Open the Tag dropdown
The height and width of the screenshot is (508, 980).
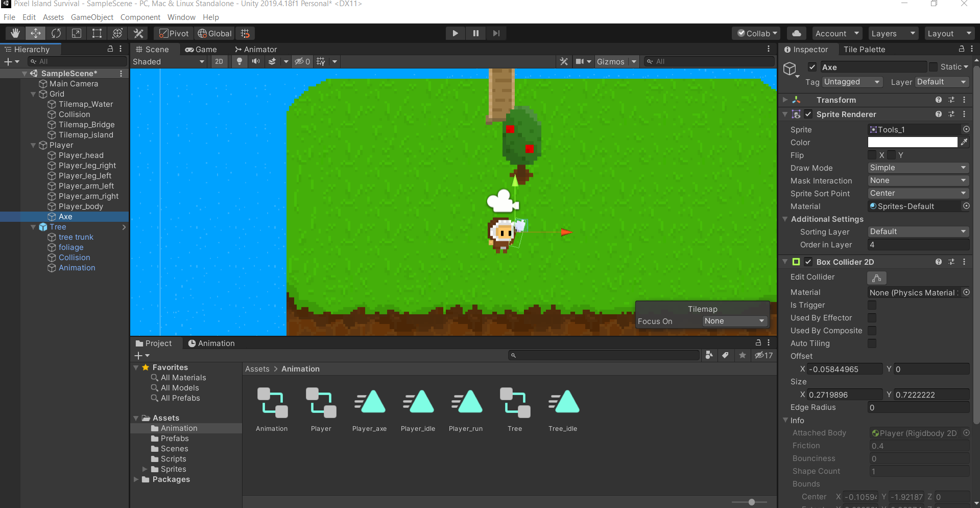[852, 82]
